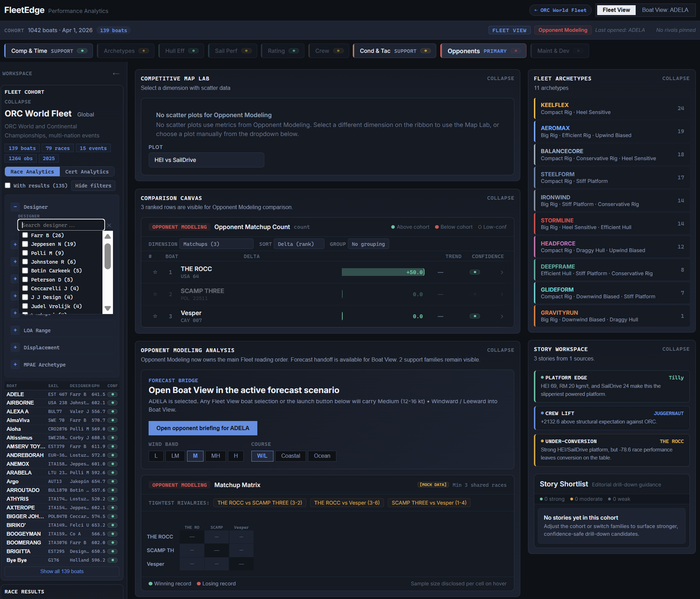This screenshot has height=599, width=700.
Task: Check the Farr B designer filter
Action: (x=25, y=235)
